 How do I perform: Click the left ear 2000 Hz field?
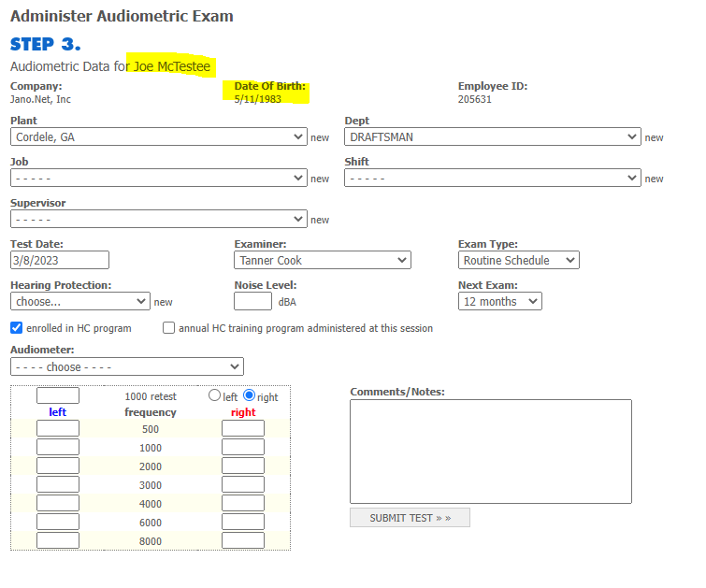(x=58, y=466)
